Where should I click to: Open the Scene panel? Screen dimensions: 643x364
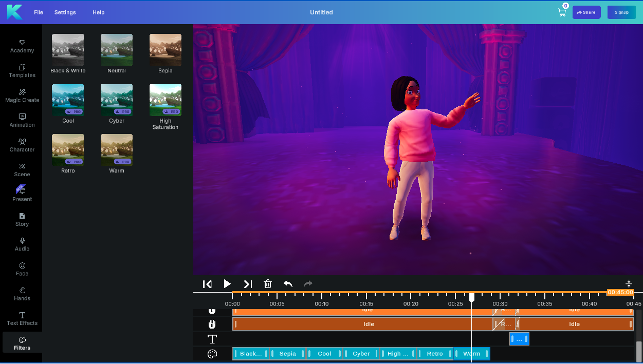(x=22, y=169)
